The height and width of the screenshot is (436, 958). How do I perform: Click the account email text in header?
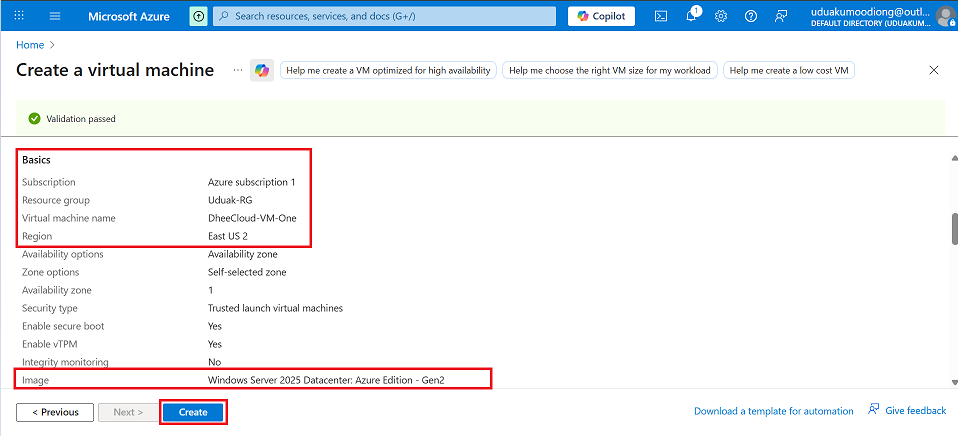[x=871, y=11]
